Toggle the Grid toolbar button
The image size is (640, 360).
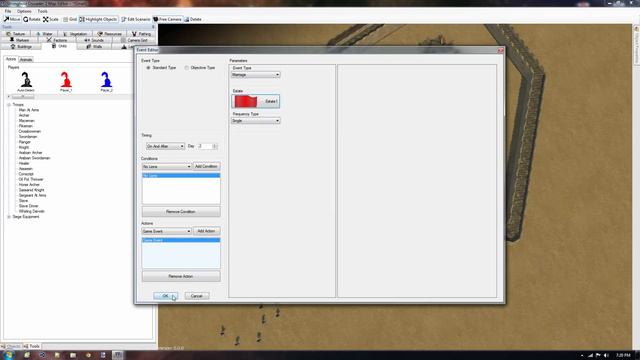[70, 19]
